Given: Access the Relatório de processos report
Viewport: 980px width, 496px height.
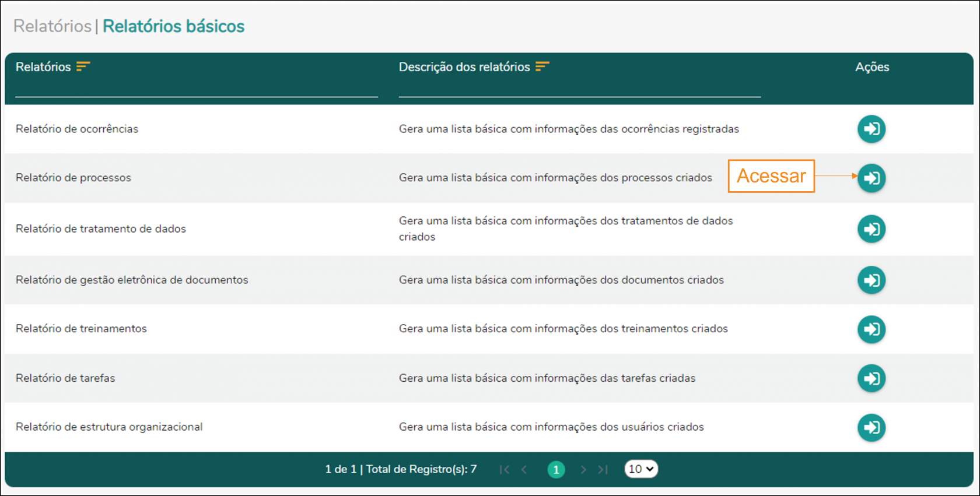Looking at the screenshot, I should pos(871,178).
